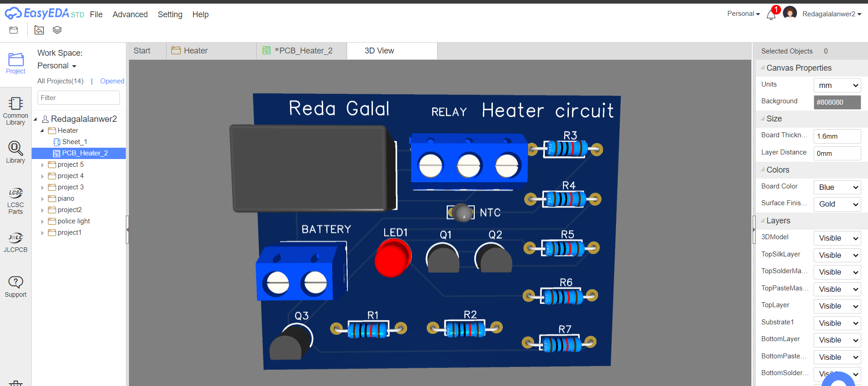Switch to the Heater tab
This screenshot has height=386, width=868.
[211, 51]
